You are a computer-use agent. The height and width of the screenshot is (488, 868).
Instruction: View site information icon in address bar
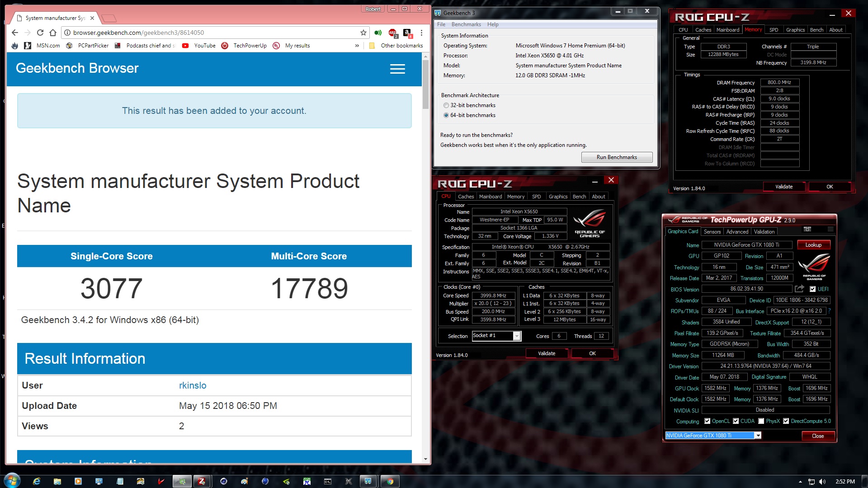coord(67,33)
